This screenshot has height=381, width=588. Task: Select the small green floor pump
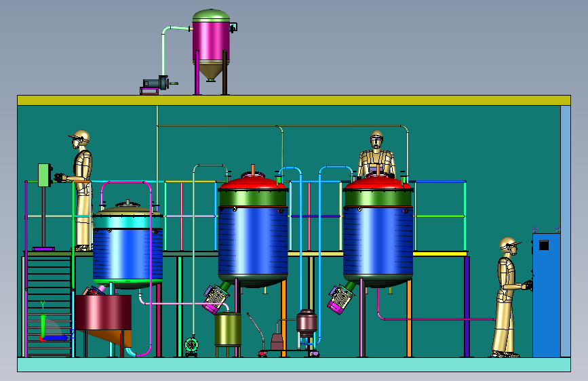coord(191,345)
